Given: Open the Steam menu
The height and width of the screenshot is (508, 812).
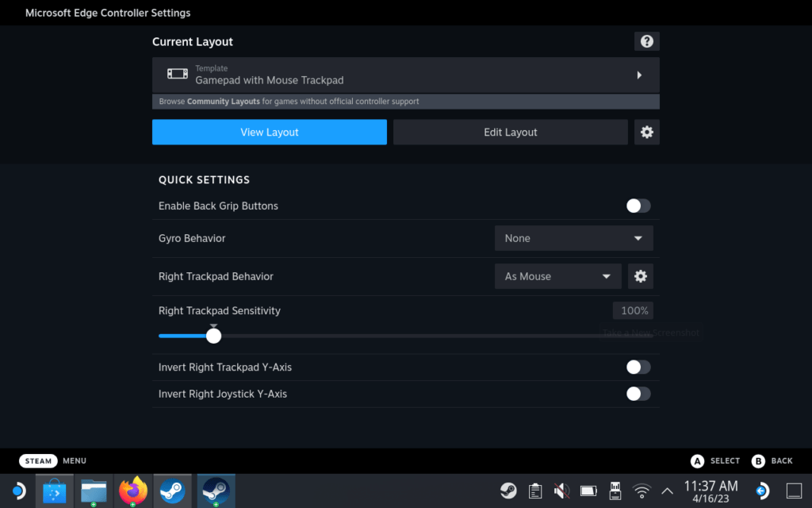Looking at the screenshot, I should 52,460.
